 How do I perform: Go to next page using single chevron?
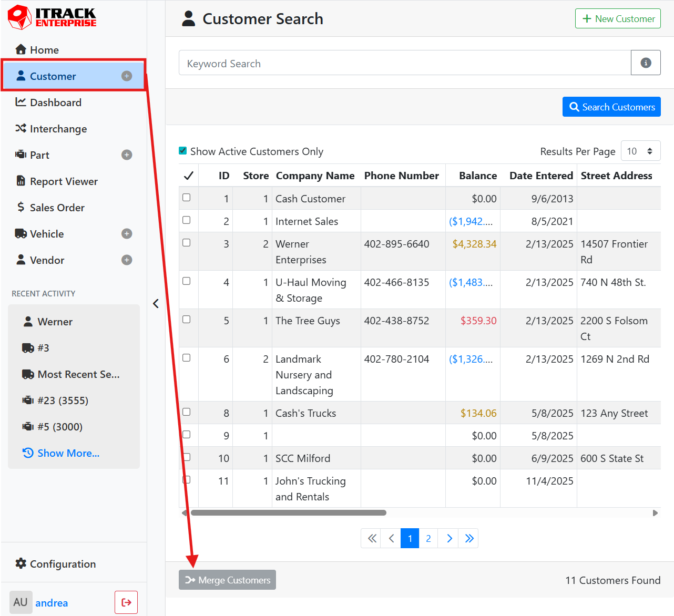[x=449, y=538]
